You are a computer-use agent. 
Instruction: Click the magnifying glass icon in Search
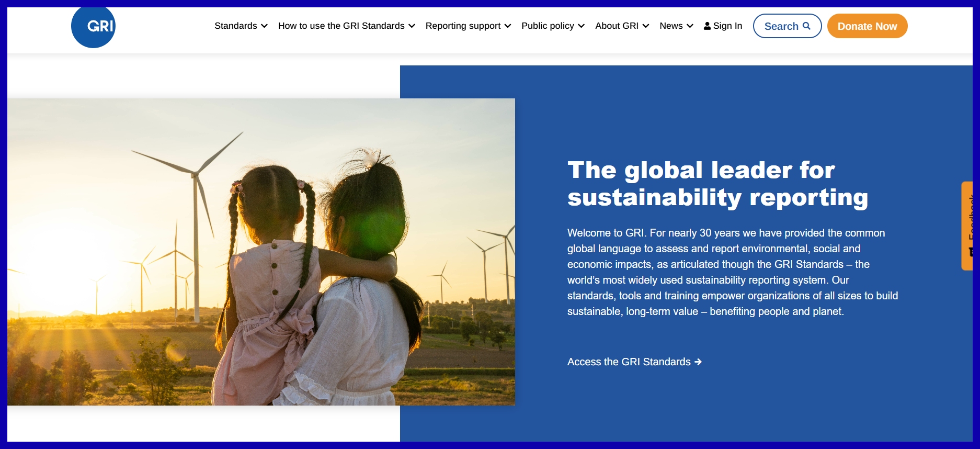point(806,26)
